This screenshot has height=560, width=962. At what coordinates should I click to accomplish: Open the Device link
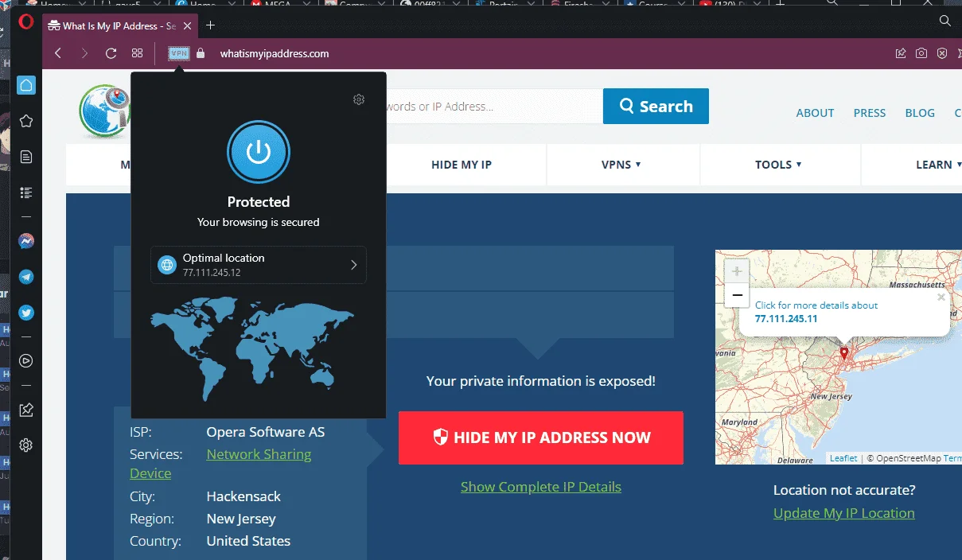[x=150, y=473]
